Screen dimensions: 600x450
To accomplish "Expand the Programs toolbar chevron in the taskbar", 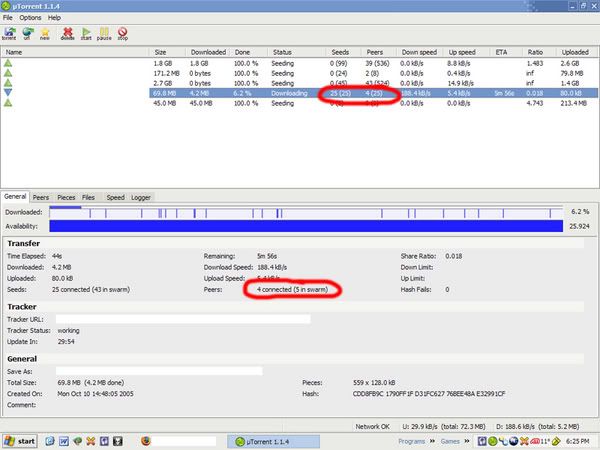I will click(x=432, y=441).
